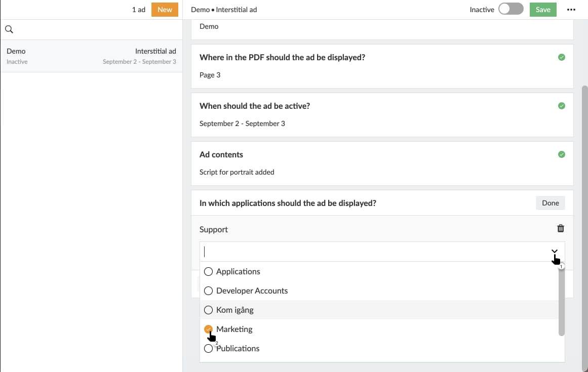Select the Applications radio button
The height and width of the screenshot is (372, 588).
coord(209,271)
